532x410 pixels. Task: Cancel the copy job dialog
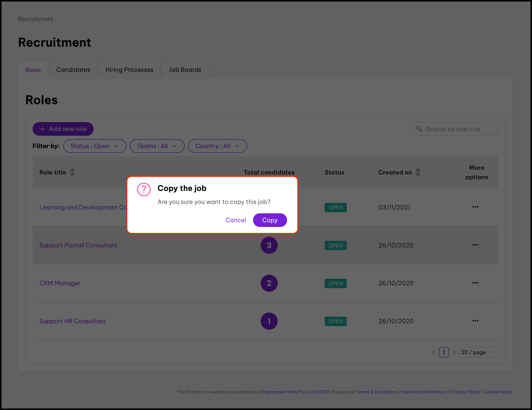[x=236, y=220]
